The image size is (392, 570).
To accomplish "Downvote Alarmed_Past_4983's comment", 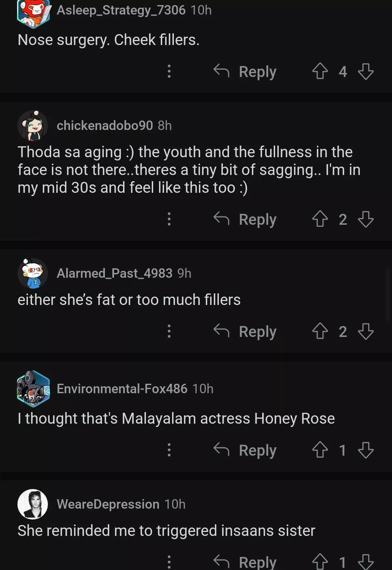I will pos(366,331).
